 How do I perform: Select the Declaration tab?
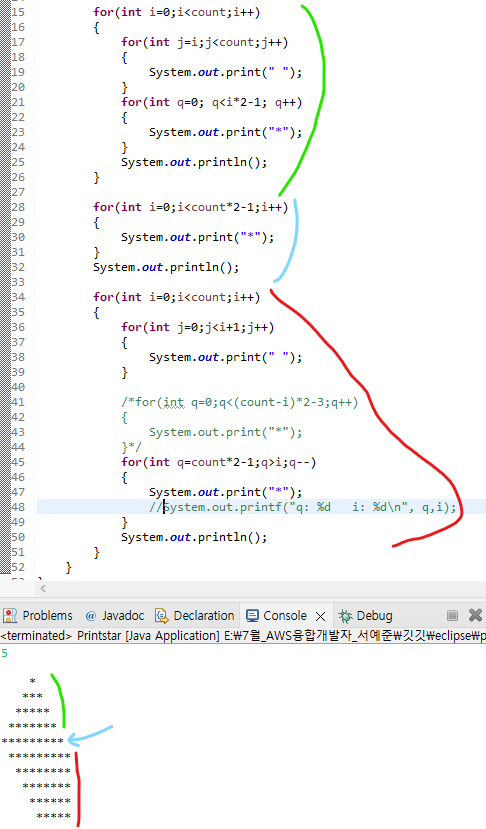click(x=195, y=615)
